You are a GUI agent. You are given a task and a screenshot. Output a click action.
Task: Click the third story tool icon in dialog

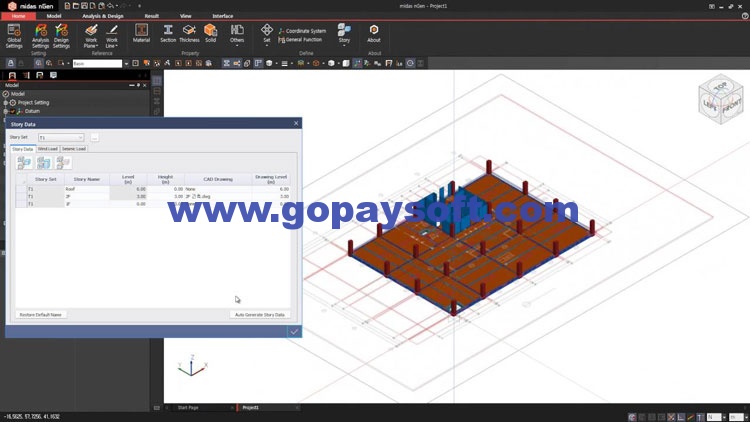click(x=63, y=163)
